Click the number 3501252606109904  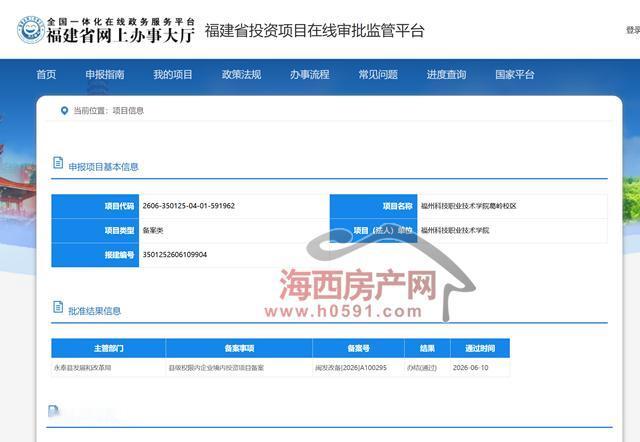click(x=175, y=254)
